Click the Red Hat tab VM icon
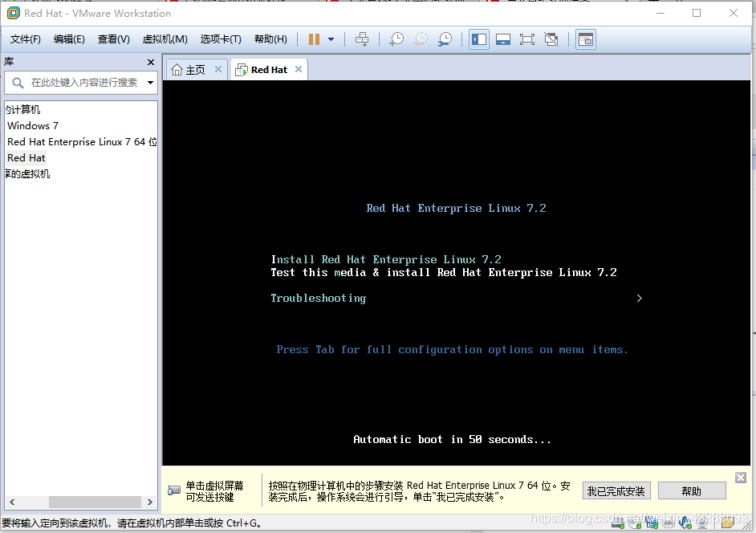 241,71
